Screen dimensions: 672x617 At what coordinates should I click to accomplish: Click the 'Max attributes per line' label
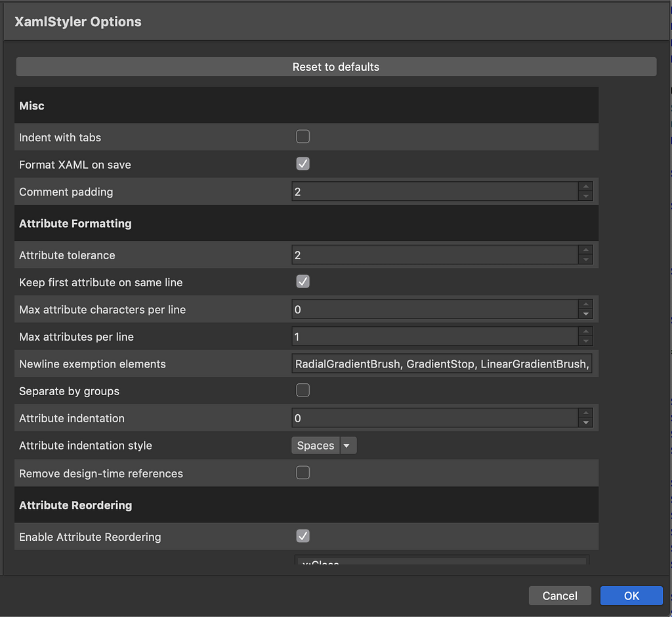click(76, 337)
